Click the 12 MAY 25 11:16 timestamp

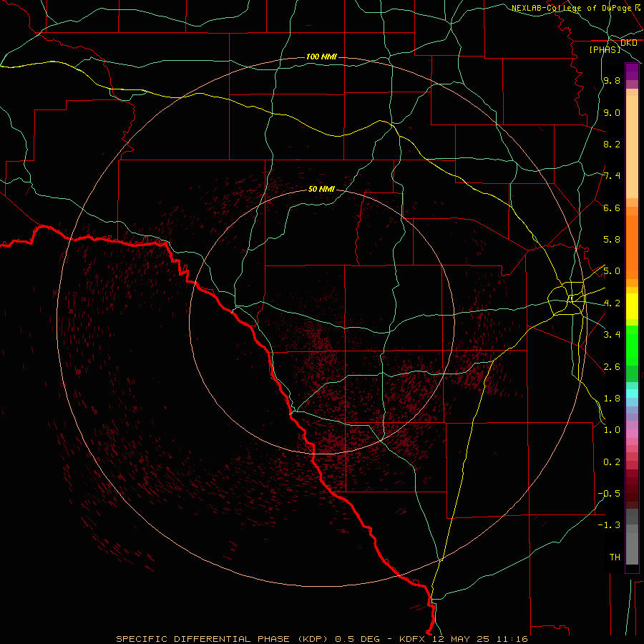(x=480, y=639)
